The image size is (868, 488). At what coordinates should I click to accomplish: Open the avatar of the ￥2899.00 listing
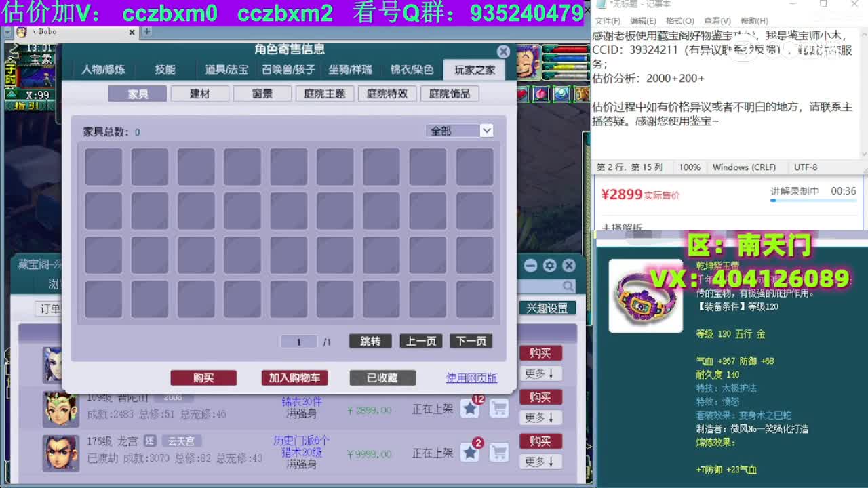tap(60, 409)
